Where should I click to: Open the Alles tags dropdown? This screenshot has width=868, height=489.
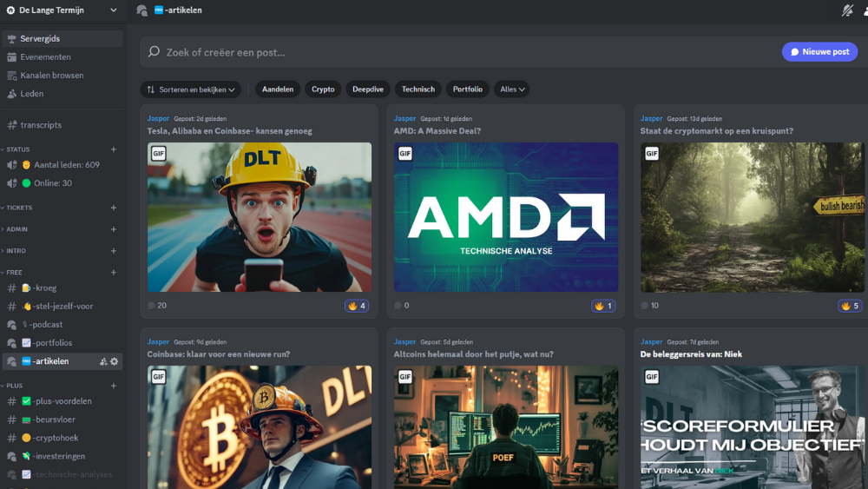[511, 89]
